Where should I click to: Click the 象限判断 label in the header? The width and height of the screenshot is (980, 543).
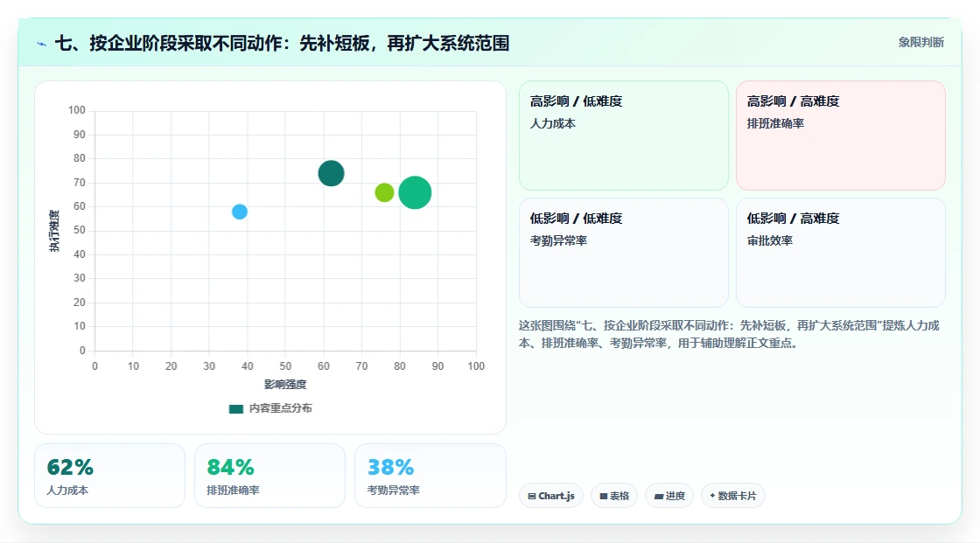tap(920, 43)
